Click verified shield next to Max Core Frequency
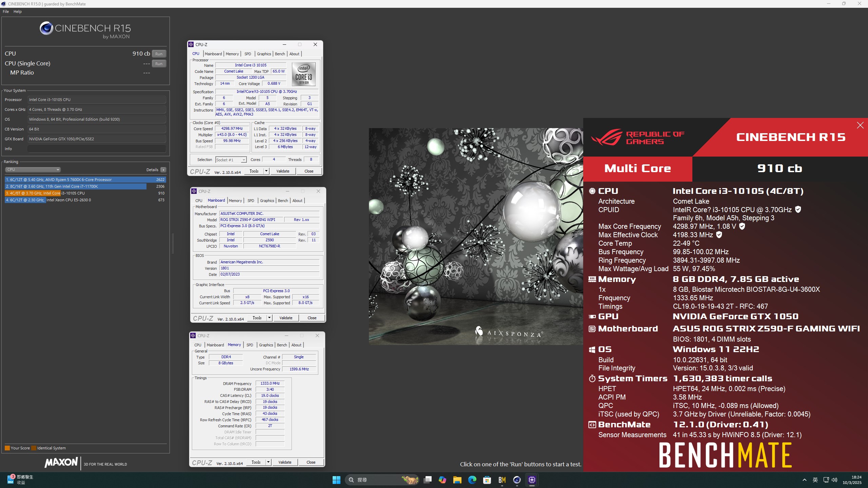 [x=742, y=226]
